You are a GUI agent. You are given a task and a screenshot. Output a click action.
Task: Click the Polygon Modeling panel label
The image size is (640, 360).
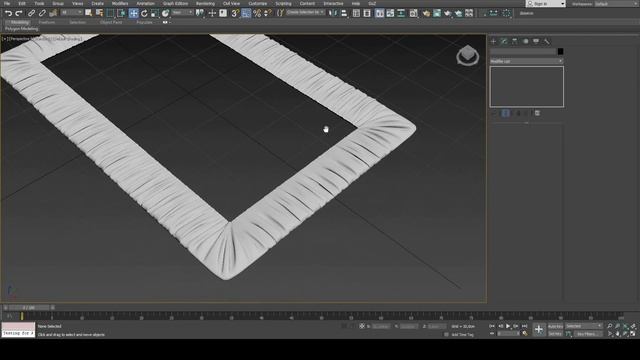coord(22,29)
